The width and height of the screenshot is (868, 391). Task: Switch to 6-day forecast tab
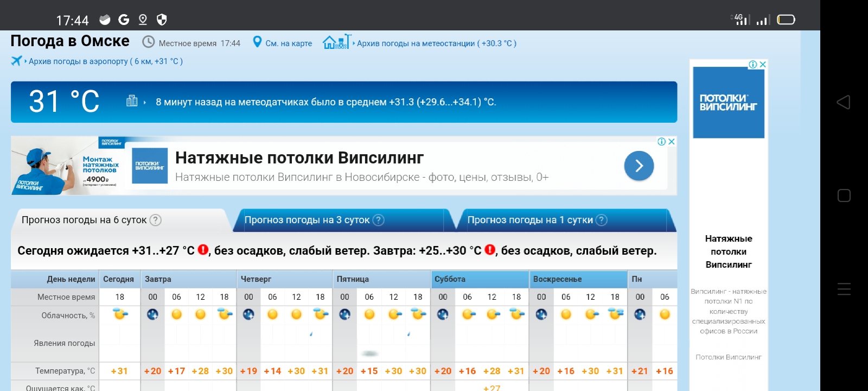pos(120,220)
